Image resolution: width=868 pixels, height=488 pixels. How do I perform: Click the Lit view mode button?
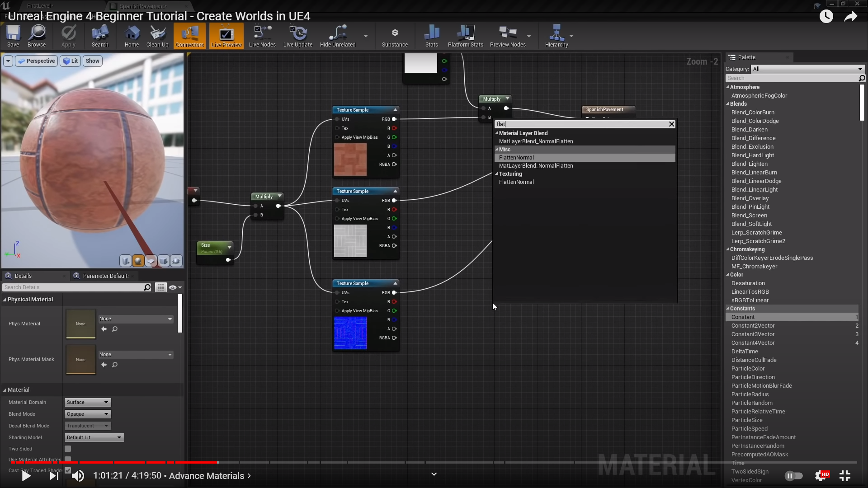click(x=71, y=61)
